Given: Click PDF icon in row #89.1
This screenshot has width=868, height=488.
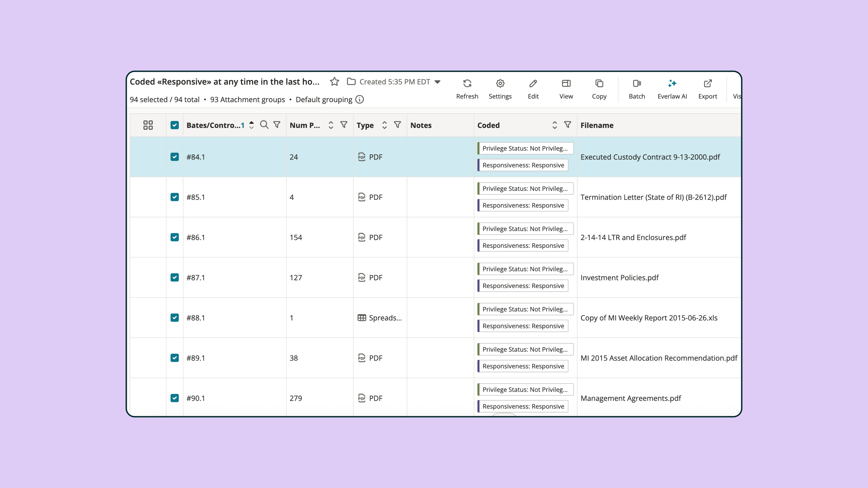Looking at the screenshot, I should tap(362, 358).
